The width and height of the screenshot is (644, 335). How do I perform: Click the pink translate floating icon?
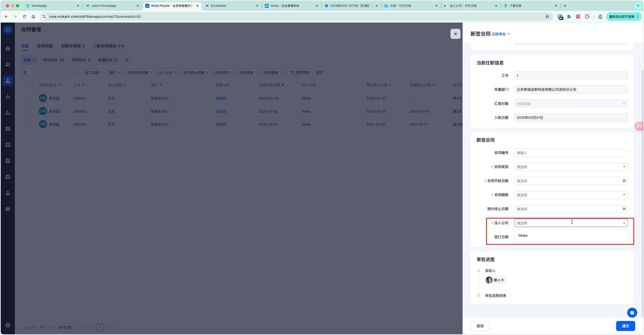tap(639, 126)
